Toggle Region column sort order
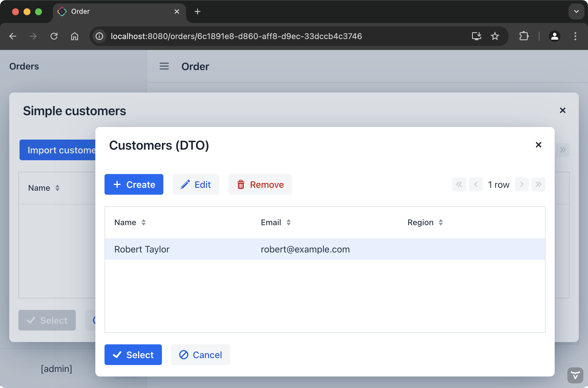 (440, 222)
